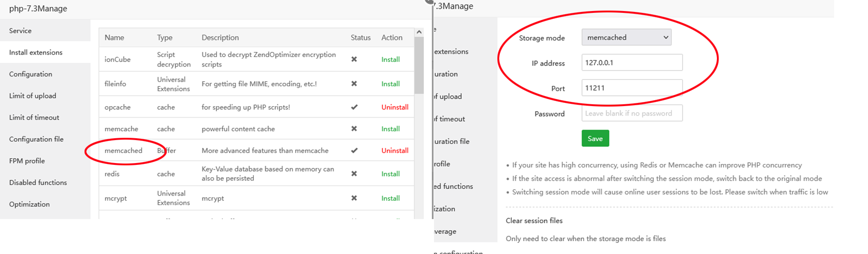
Task: Open the Install extensions tab
Action: [x=36, y=52]
